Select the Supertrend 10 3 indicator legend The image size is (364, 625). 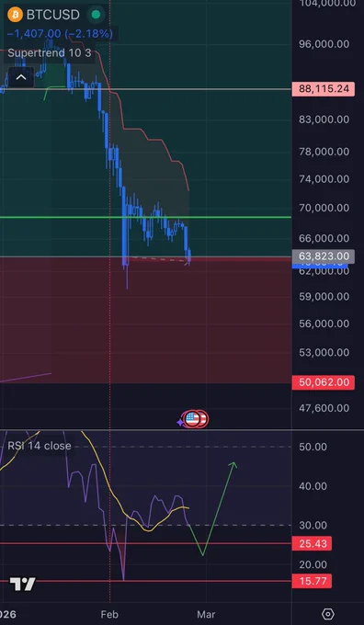click(50, 52)
